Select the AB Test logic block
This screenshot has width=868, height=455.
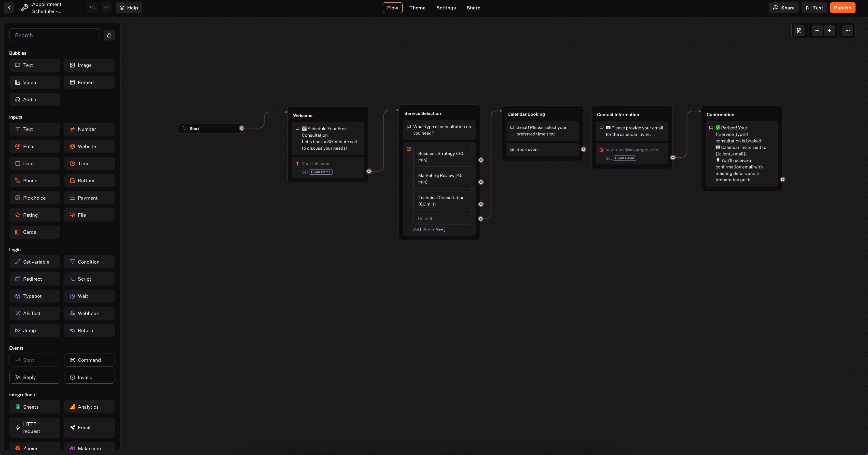tap(35, 313)
